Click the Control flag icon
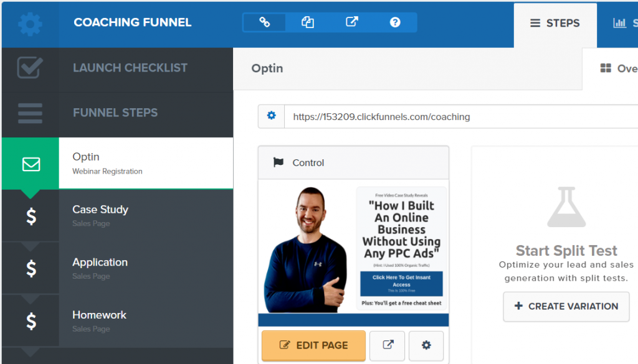The height and width of the screenshot is (364, 638). point(279,162)
